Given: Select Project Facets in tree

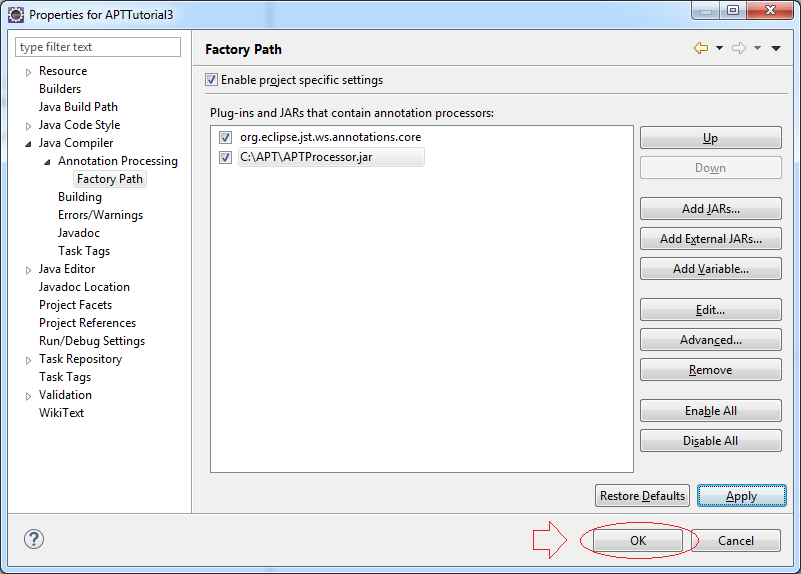Looking at the screenshot, I should 76,305.
